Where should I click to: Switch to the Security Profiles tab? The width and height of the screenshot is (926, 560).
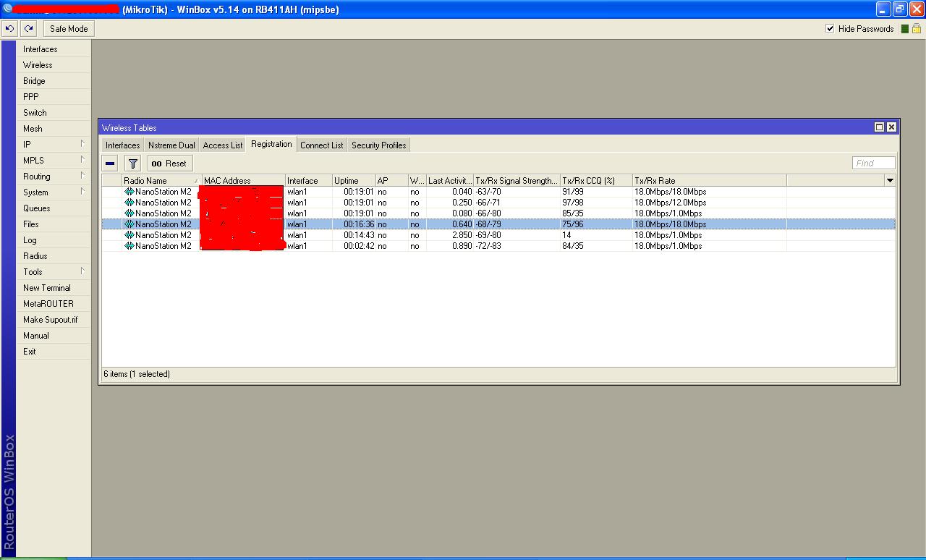[x=379, y=145]
